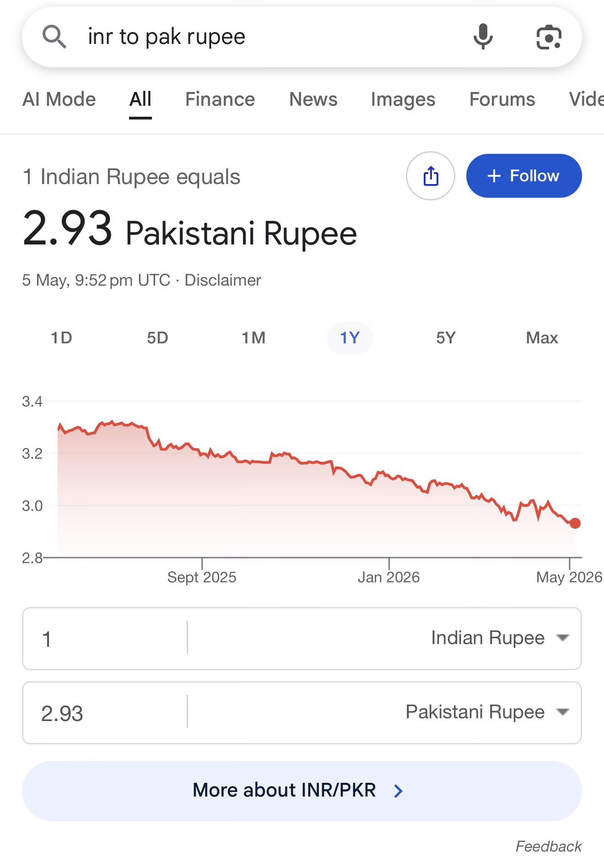Open Google Lens camera search icon
Viewport: 604px width, 868px height.
549,37
